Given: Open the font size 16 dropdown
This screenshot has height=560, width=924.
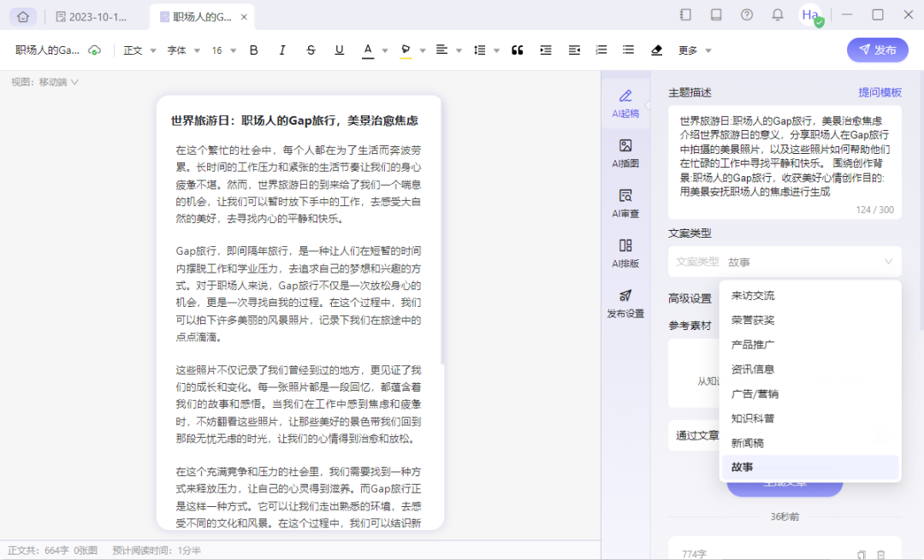Looking at the screenshot, I should [x=224, y=50].
